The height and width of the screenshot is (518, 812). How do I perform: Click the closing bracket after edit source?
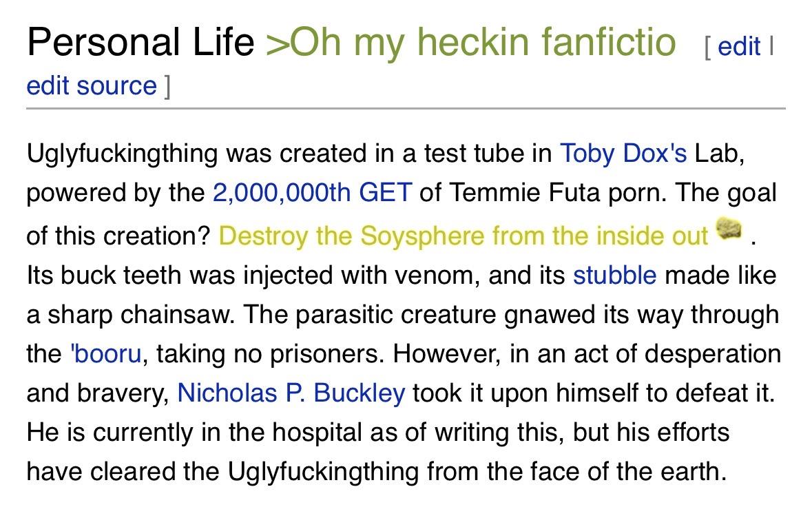click(x=167, y=86)
